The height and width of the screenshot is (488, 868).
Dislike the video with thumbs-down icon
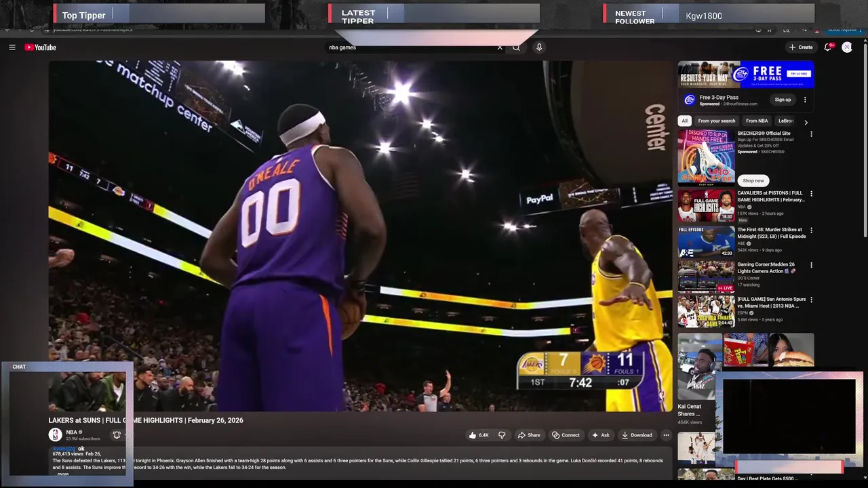[502, 435]
